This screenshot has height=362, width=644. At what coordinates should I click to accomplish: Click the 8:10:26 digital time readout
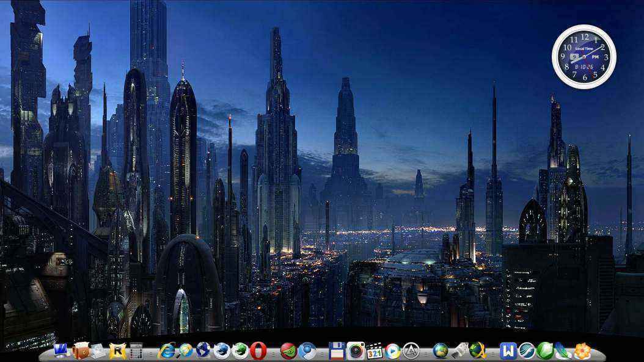pyautogui.click(x=584, y=67)
